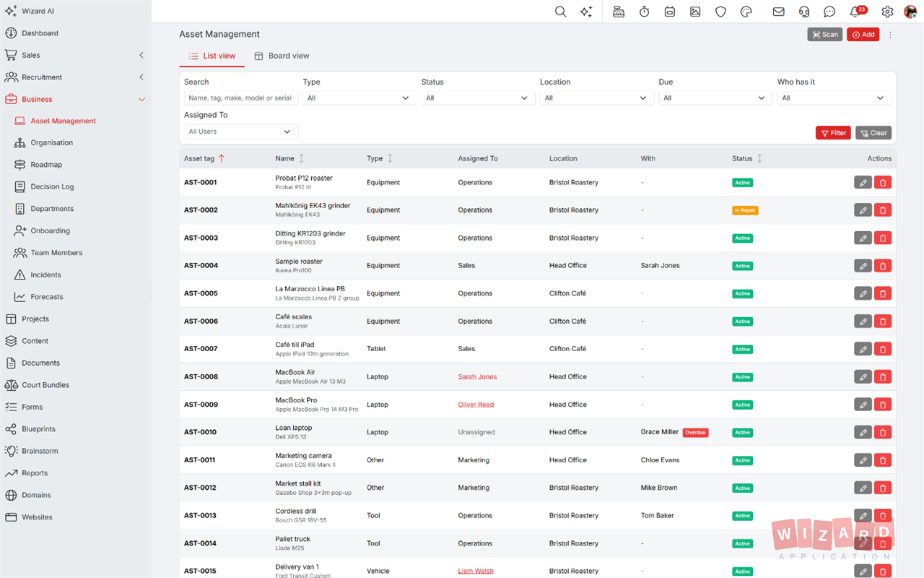Click the Overdue badge for Grace Miller
Image resolution: width=924 pixels, height=578 pixels.
[x=695, y=433]
